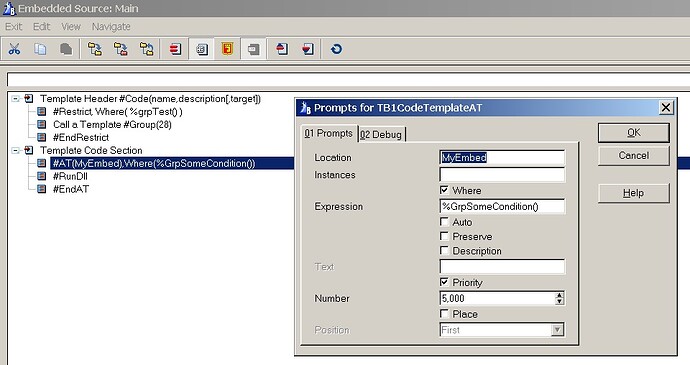Enable the Auto checkbox
690x365 pixels.
point(444,222)
